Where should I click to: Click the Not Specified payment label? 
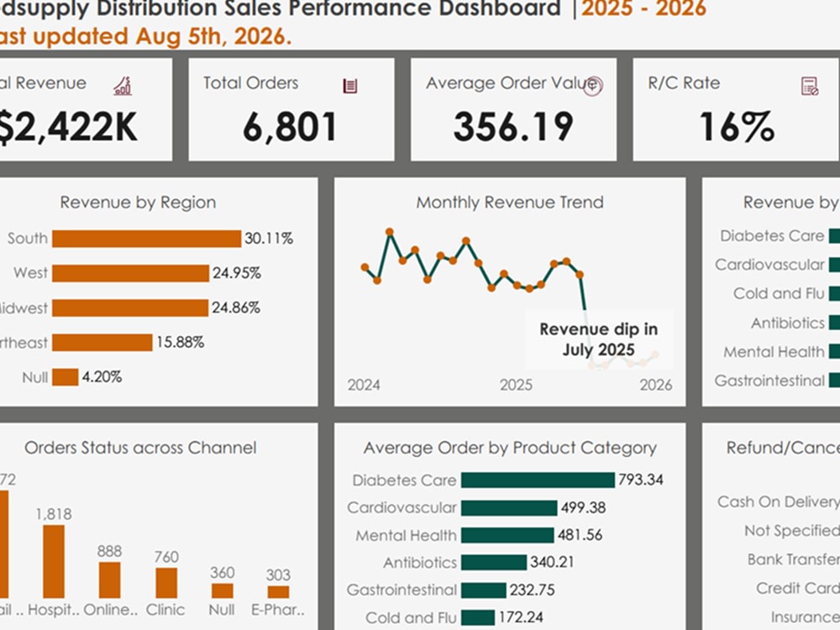792,531
